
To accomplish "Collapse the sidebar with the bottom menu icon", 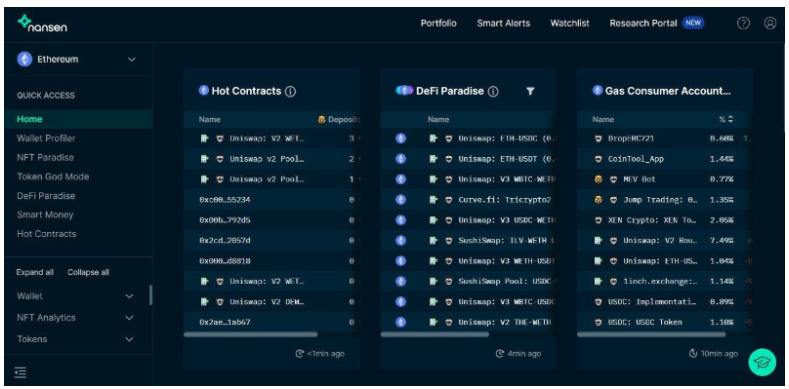I will [x=20, y=372].
